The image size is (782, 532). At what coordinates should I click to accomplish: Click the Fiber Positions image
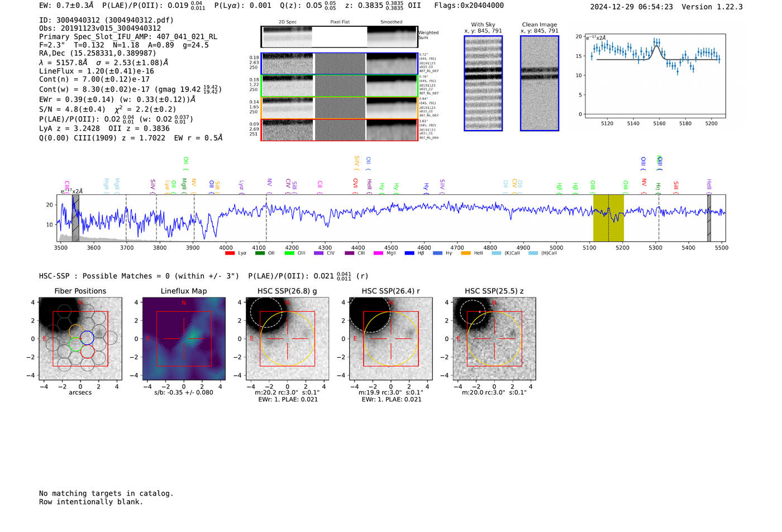(x=80, y=339)
